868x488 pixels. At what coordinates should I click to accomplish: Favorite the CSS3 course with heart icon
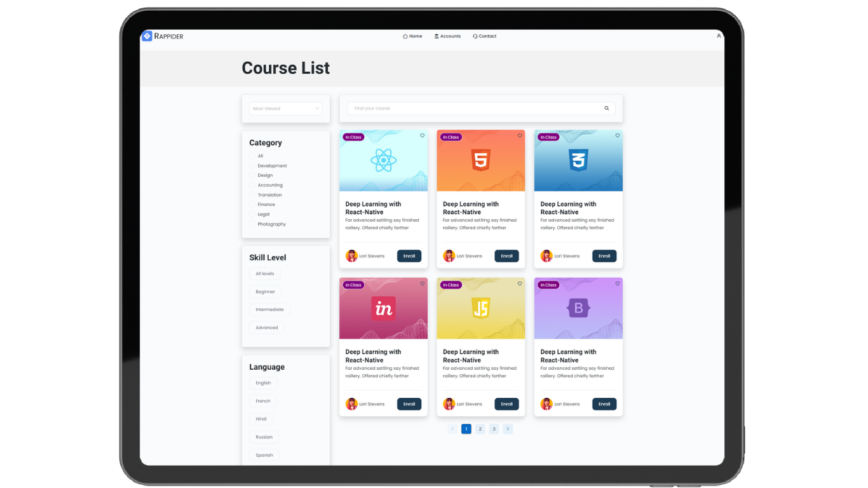[x=617, y=135]
